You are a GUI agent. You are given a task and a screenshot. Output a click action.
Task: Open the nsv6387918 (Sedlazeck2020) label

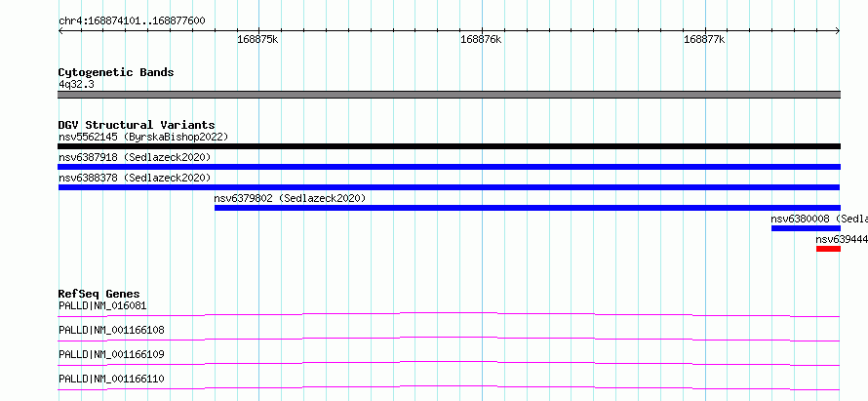135,157
